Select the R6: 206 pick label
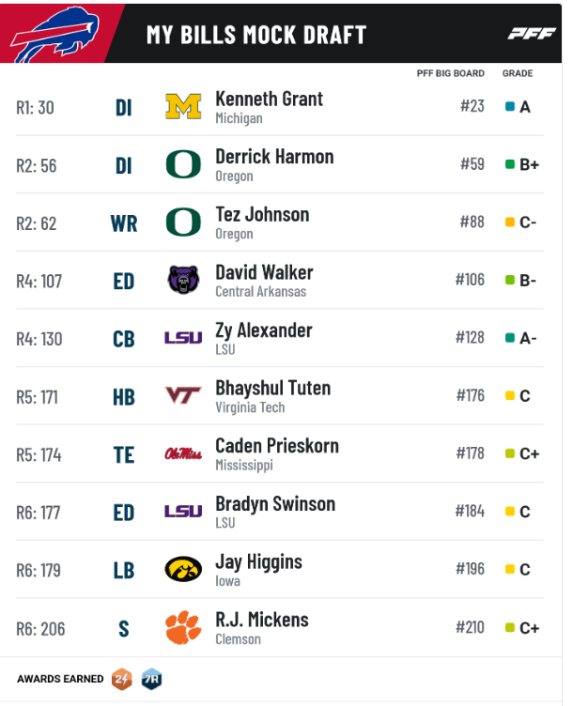 pos(40,629)
